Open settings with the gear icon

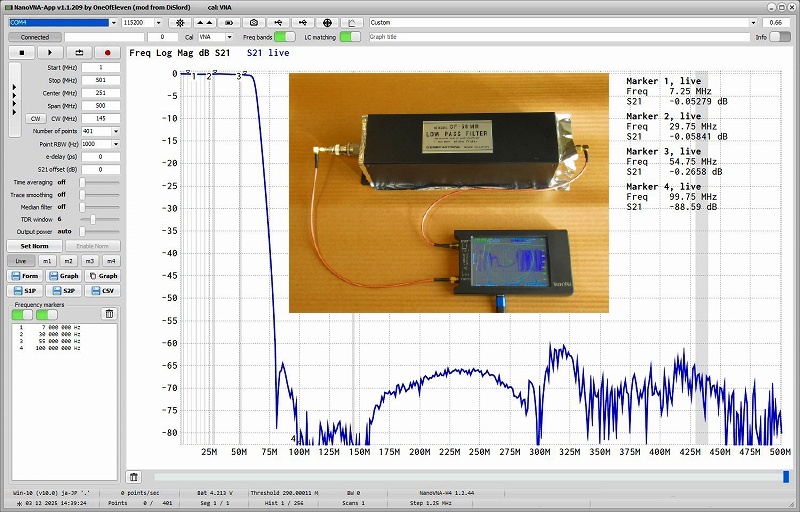pyautogui.click(x=179, y=22)
